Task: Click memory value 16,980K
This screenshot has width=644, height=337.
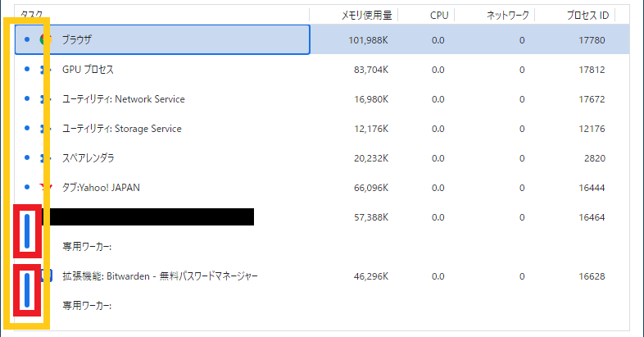Action: [x=371, y=99]
